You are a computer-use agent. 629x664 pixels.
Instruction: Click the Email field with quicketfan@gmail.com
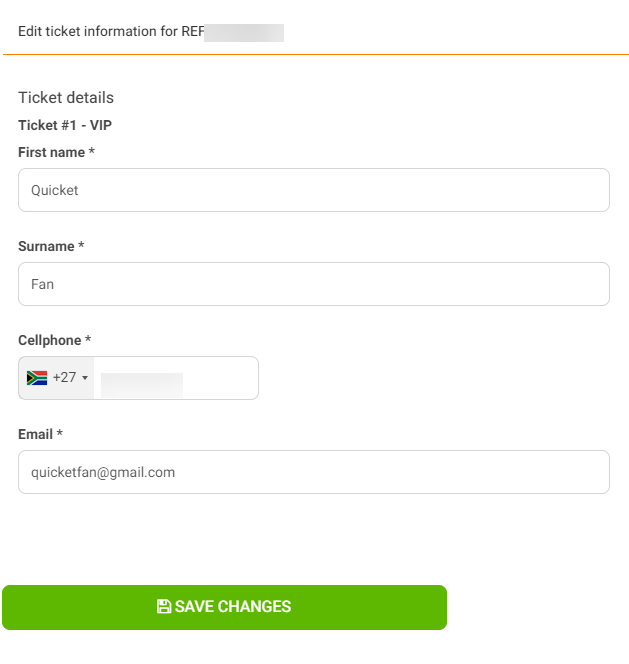(314, 472)
